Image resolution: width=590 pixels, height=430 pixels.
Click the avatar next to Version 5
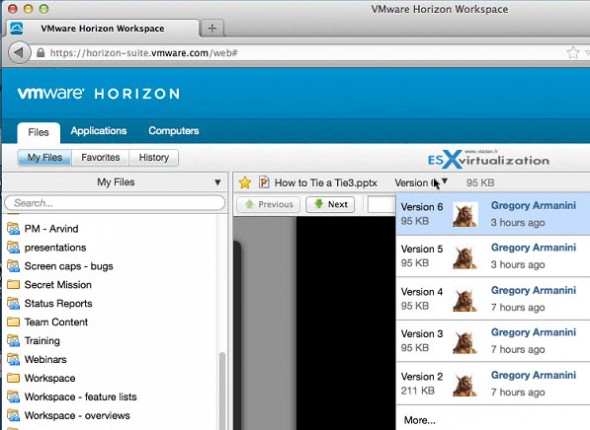pyautogui.click(x=465, y=257)
